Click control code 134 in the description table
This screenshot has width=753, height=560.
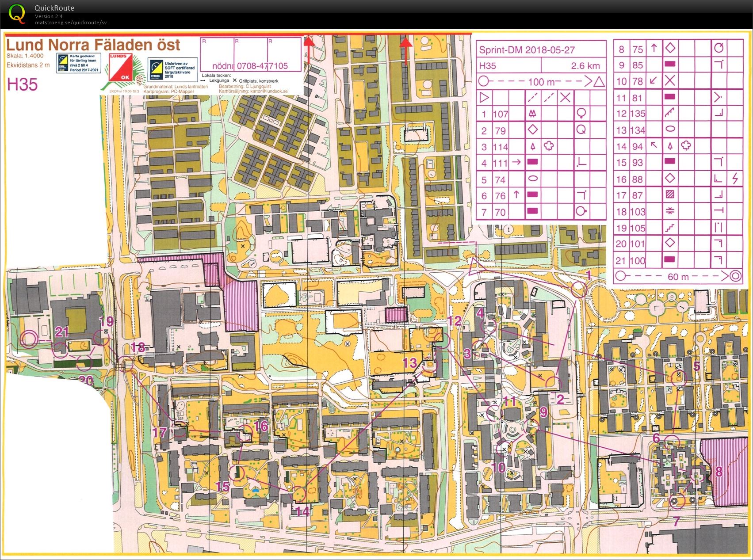click(x=638, y=130)
